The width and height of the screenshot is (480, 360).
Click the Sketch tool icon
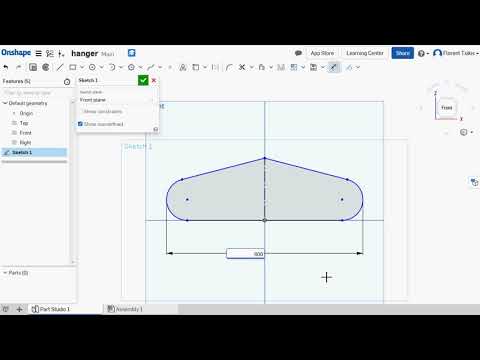33,67
